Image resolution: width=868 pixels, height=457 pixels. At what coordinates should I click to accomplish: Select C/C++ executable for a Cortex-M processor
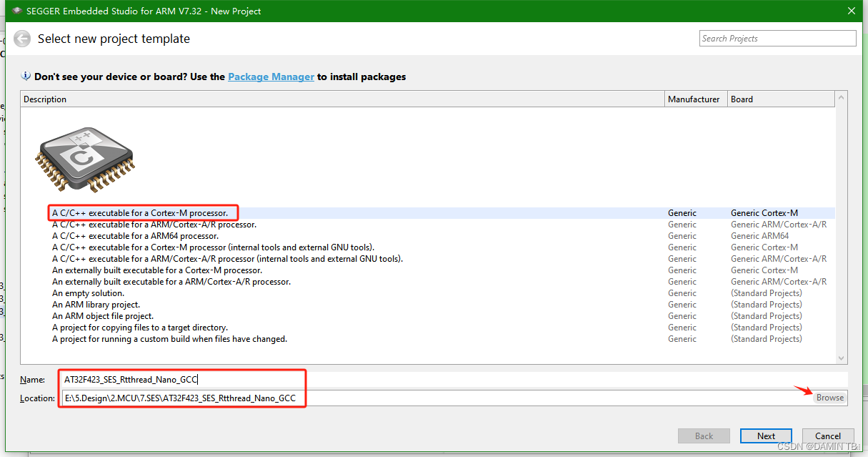coord(140,213)
